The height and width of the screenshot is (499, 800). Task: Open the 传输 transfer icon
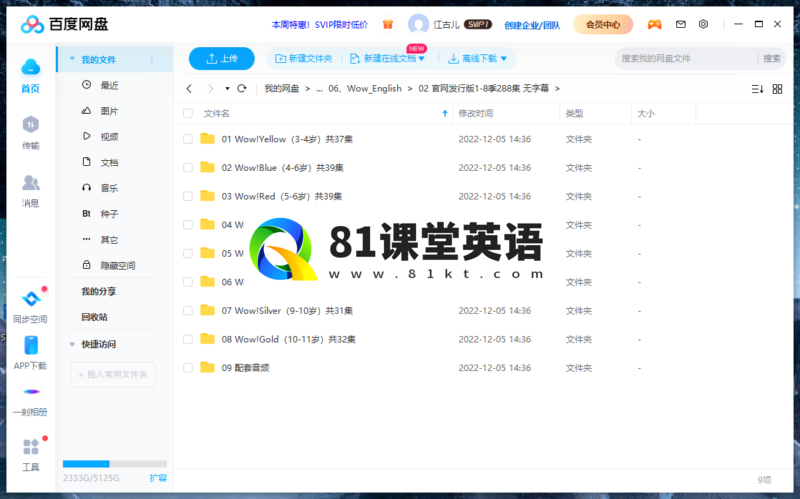click(31, 124)
